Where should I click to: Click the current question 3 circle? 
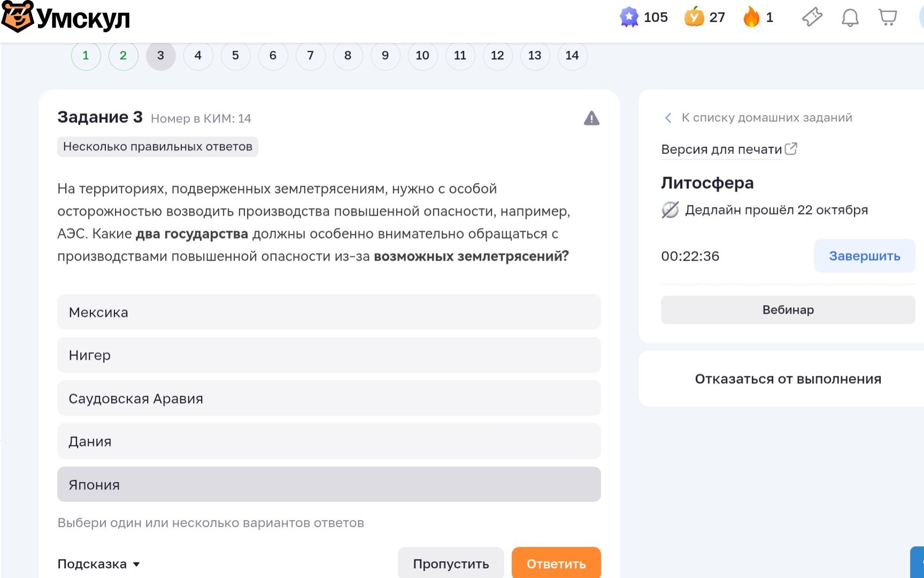(x=160, y=56)
